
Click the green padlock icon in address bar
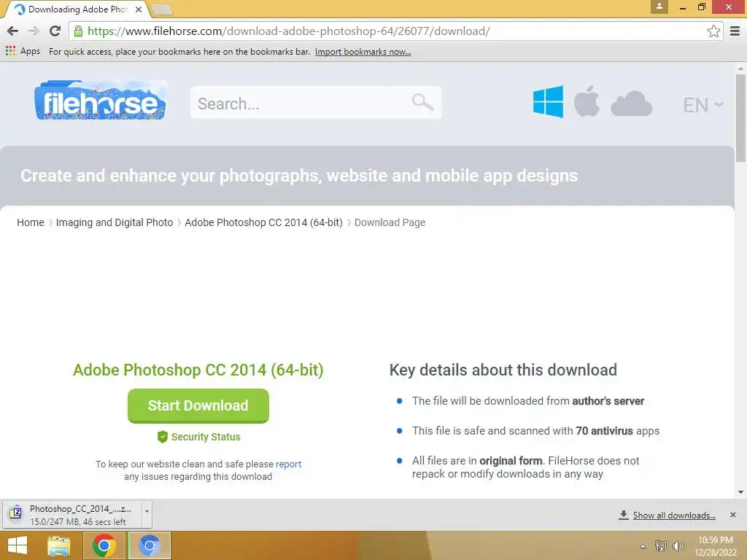click(79, 31)
